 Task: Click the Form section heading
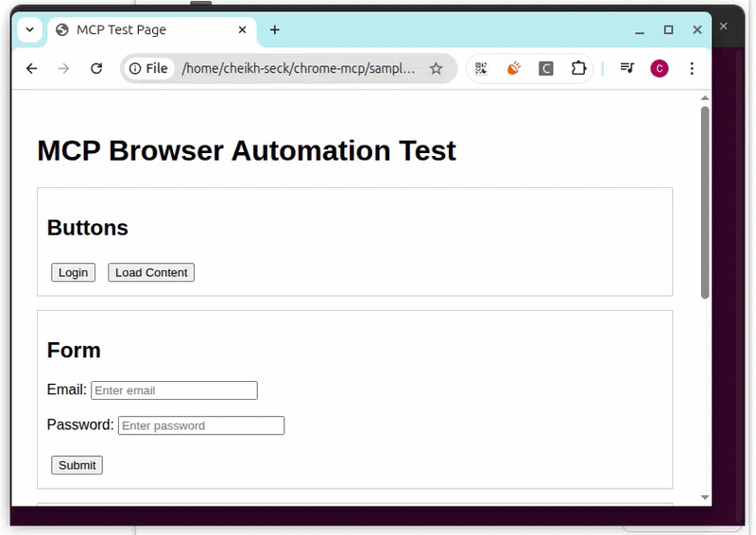point(74,351)
